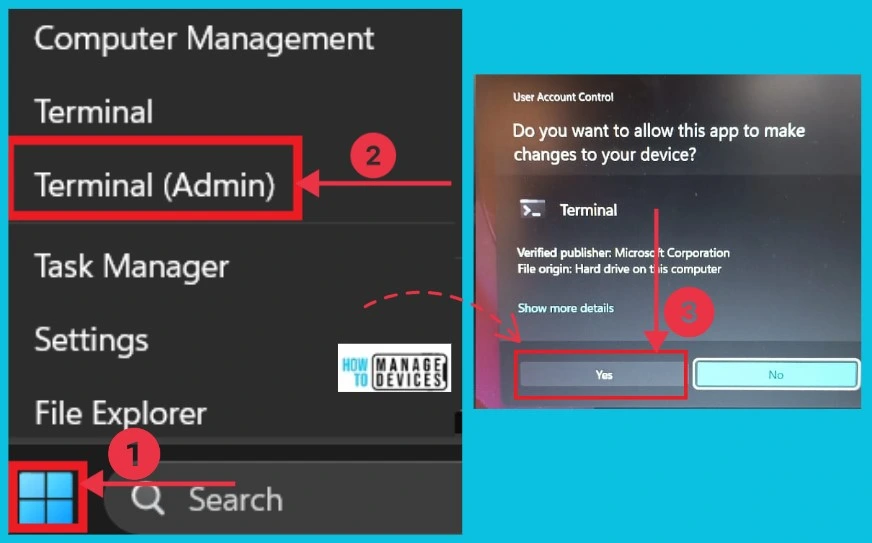Click the magnifier icon in Search box
The image size is (872, 543).
[x=148, y=499]
